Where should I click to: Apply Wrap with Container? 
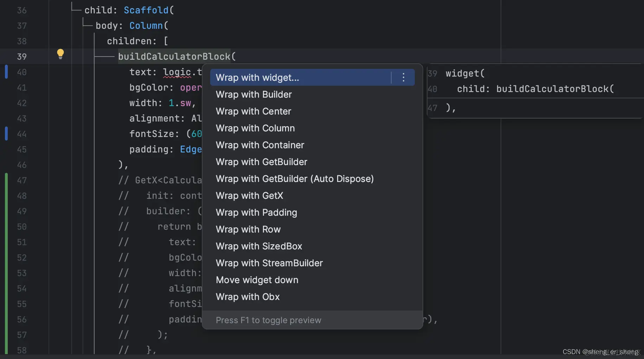pos(260,145)
